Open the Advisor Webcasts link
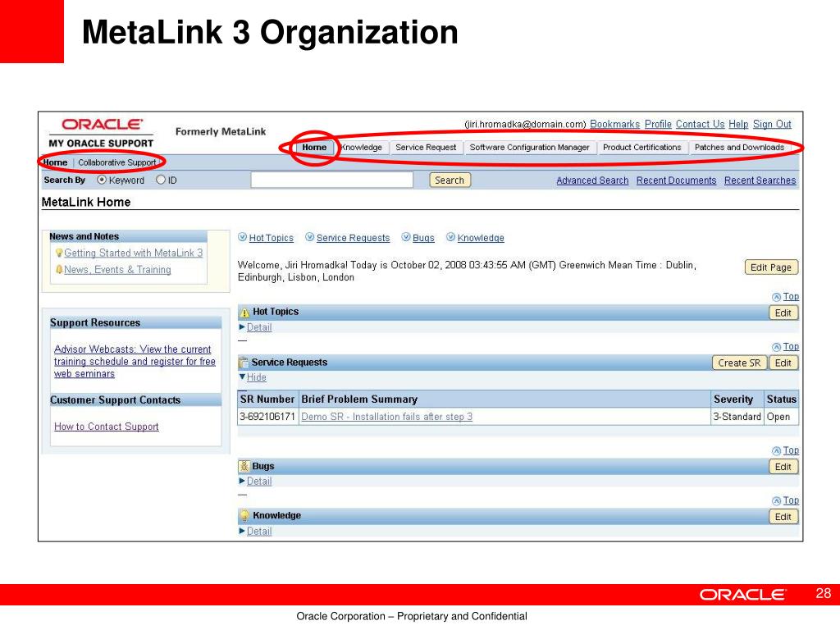The image size is (840, 630). coord(135,361)
